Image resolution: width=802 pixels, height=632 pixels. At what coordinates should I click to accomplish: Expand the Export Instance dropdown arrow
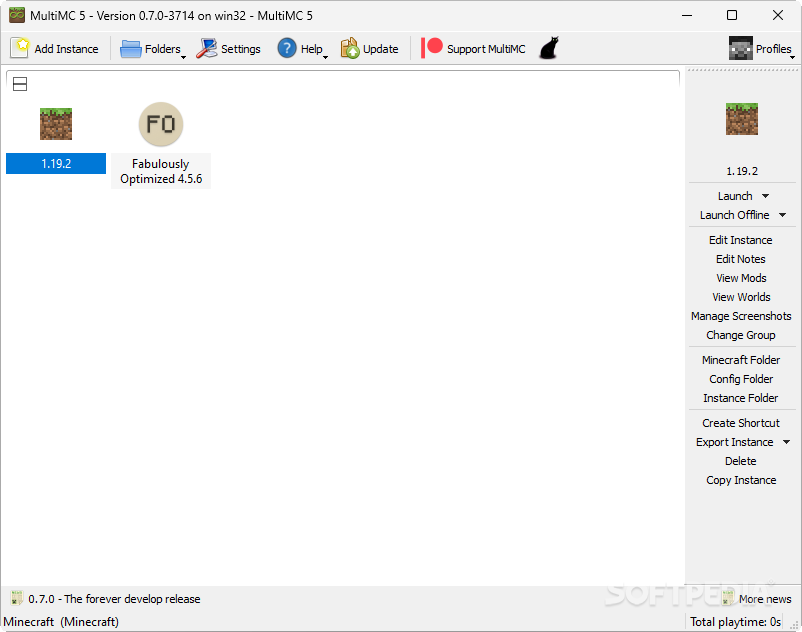point(787,442)
